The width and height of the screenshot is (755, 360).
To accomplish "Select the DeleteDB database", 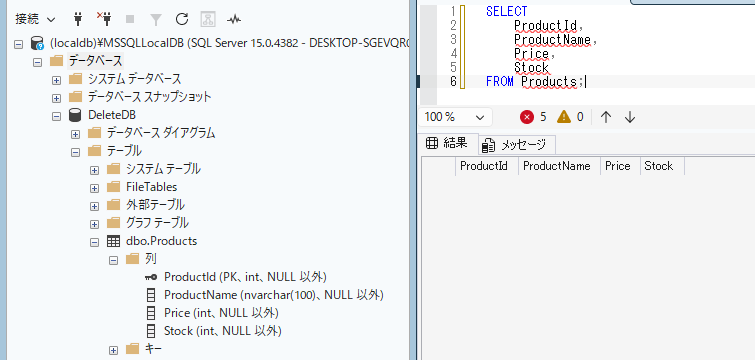I will tap(112, 115).
